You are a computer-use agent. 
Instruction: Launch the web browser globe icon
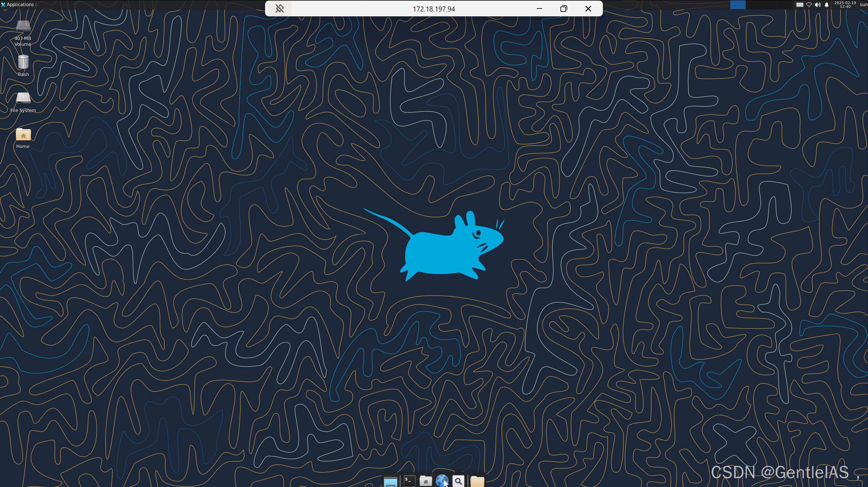pyautogui.click(x=442, y=481)
